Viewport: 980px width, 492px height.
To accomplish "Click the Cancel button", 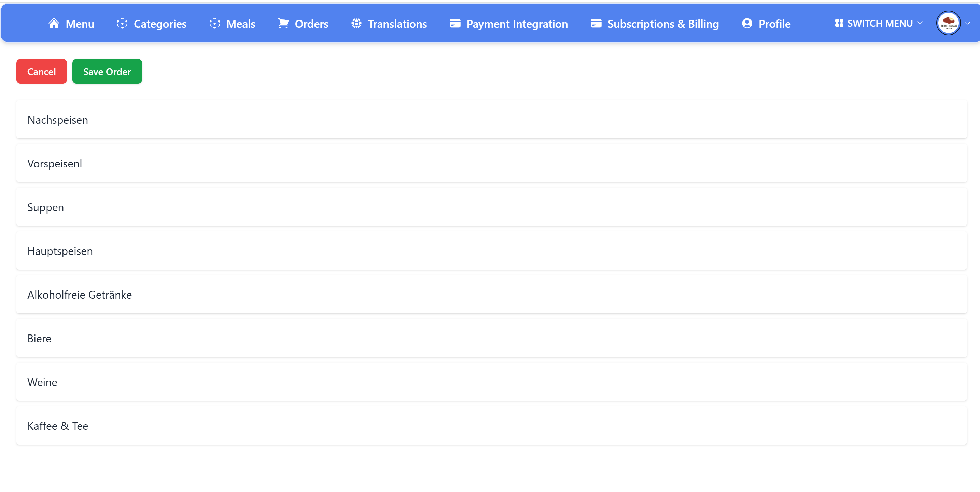I will [x=41, y=71].
